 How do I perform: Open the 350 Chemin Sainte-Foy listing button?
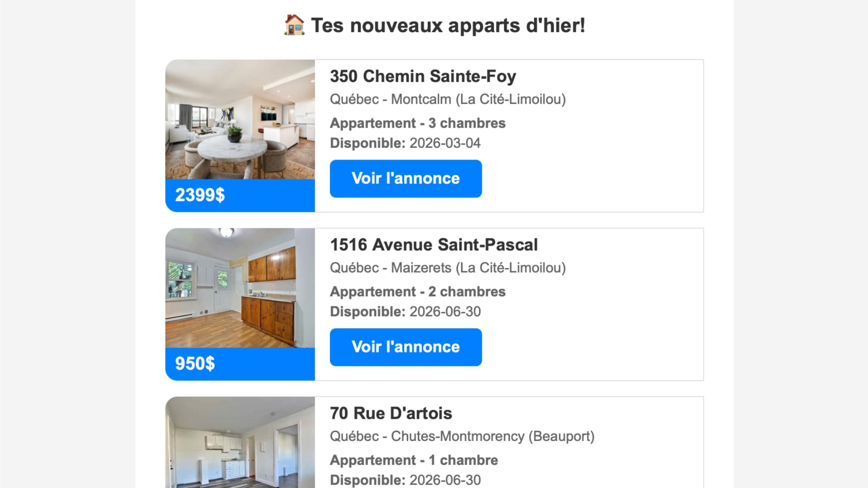click(x=406, y=178)
